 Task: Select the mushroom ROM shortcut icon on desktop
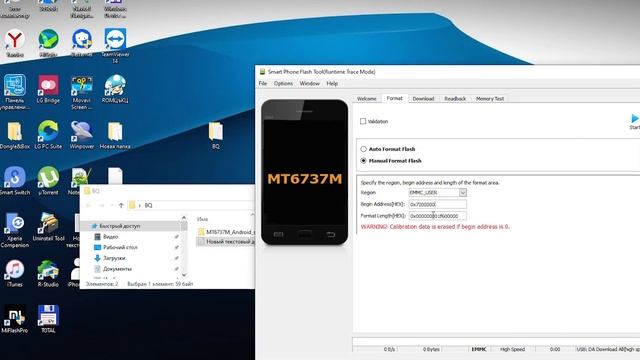[115, 89]
